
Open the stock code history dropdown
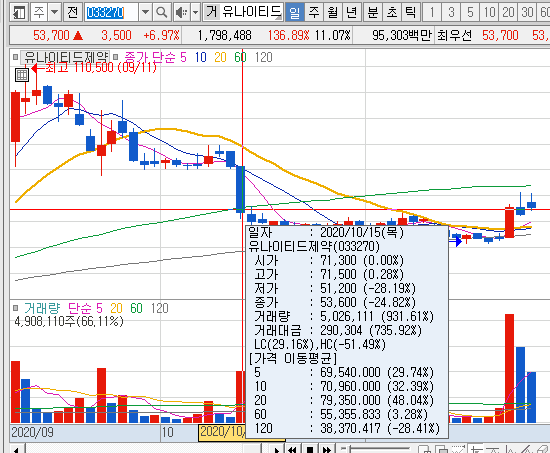145,13
